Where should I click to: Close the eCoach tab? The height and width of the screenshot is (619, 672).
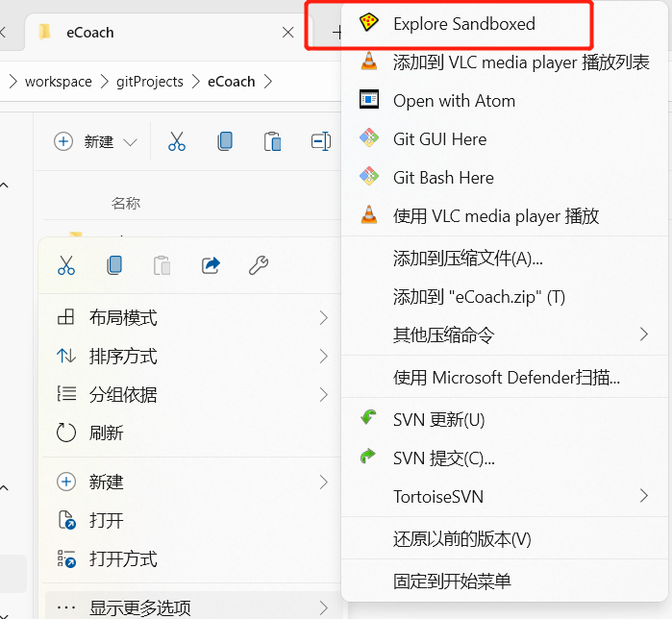[x=288, y=33]
